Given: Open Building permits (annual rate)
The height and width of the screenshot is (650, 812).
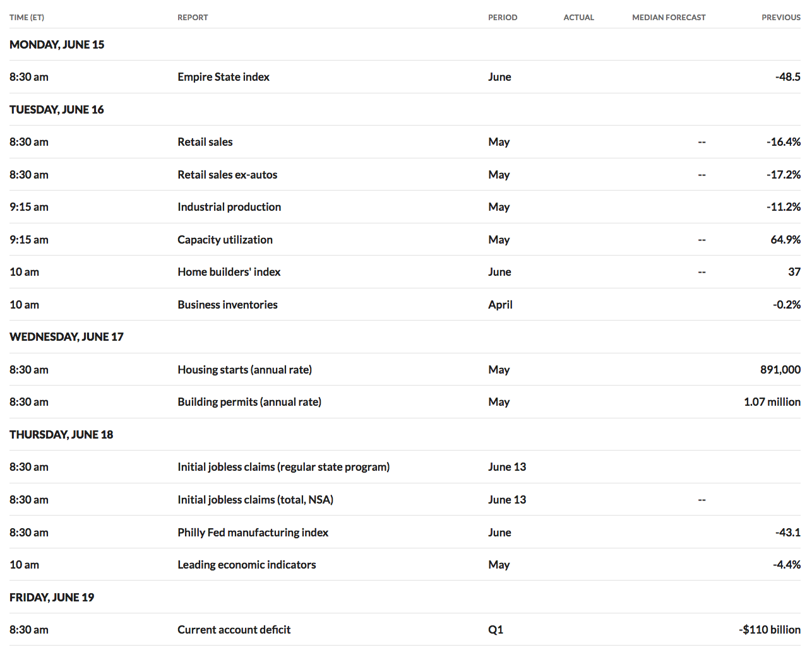Looking at the screenshot, I should (x=249, y=402).
